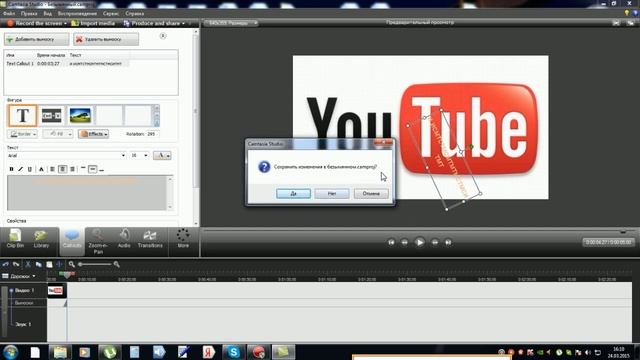Open the Файл menu

click(x=9, y=13)
